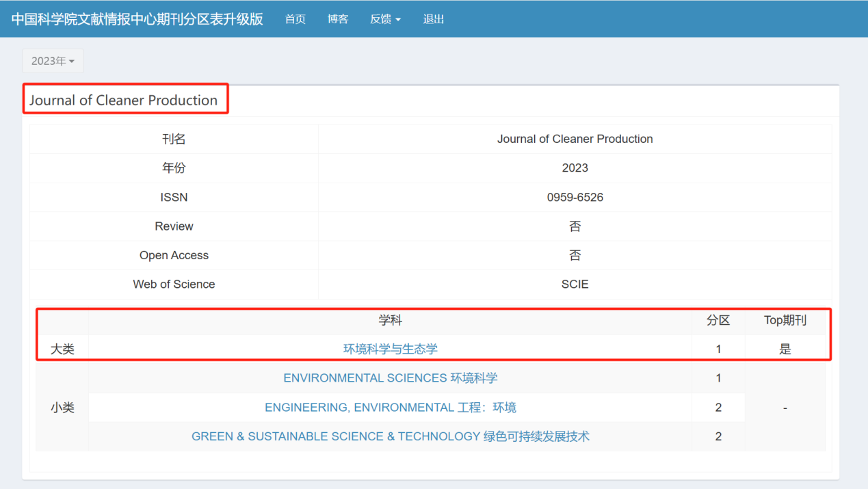Click journal name in the 刊名 row
This screenshot has height=489, width=868.
(575, 139)
